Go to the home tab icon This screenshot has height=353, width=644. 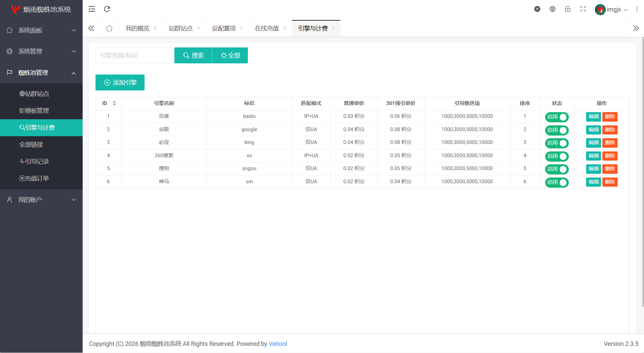point(109,28)
